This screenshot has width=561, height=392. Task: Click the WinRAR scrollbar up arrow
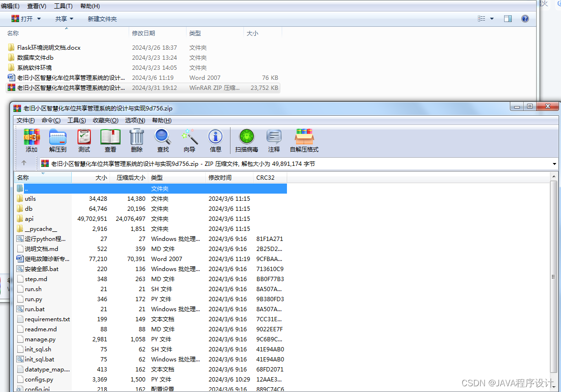[554, 176]
